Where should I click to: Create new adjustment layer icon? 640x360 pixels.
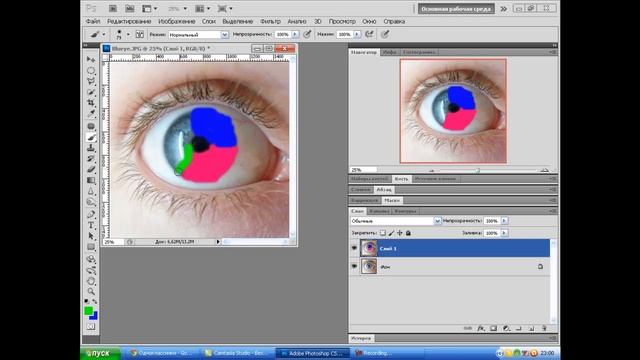click(506, 328)
